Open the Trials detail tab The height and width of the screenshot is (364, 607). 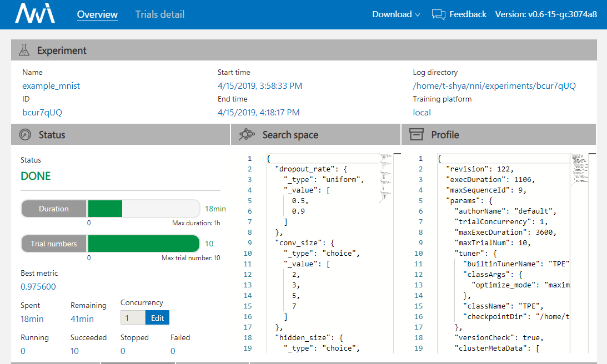pyautogui.click(x=160, y=14)
